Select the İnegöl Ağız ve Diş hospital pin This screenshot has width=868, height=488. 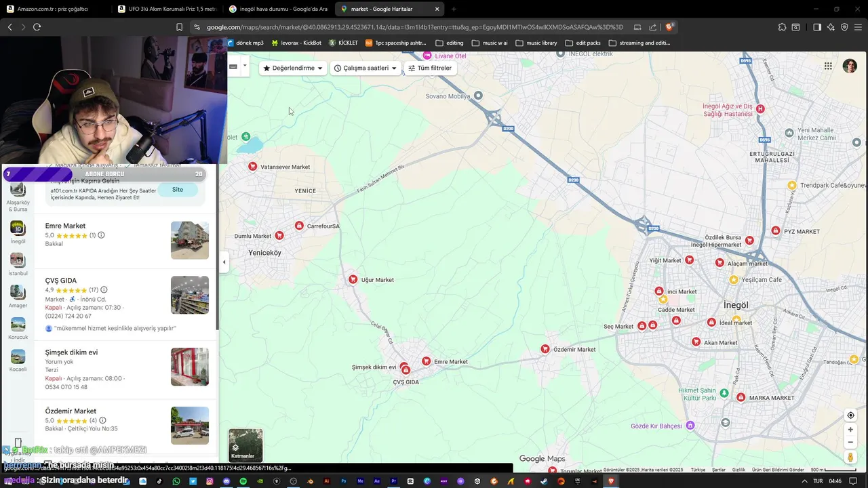[760, 108]
